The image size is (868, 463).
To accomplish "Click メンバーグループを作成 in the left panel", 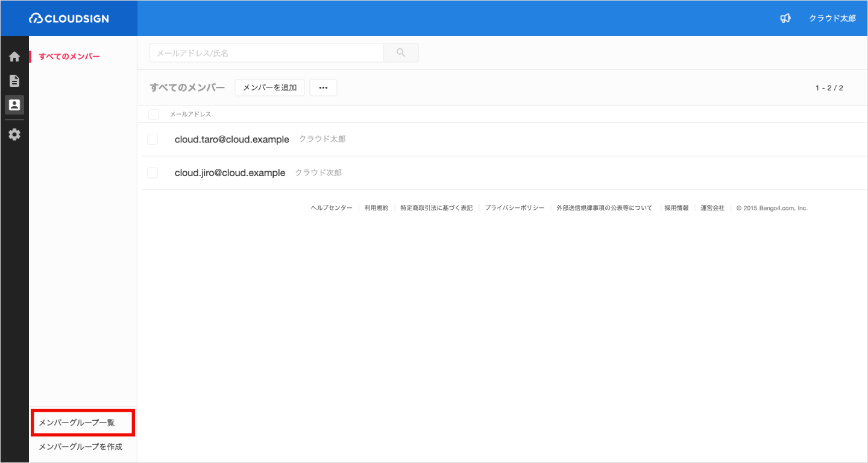I will tap(80, 447).
